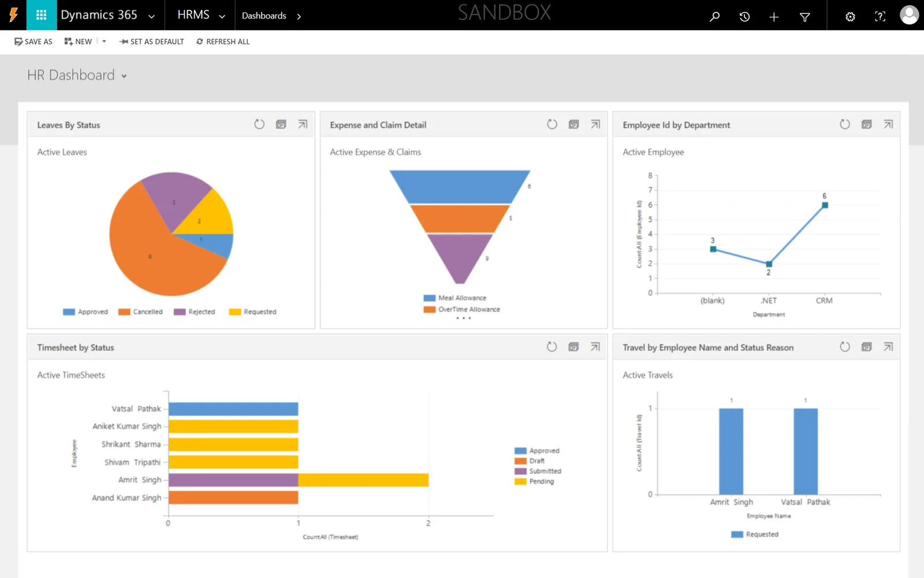The image size is (924, 578).
Task: Refresh the Expense and Claim Detail chart
Action: click(x=552, y=124)
